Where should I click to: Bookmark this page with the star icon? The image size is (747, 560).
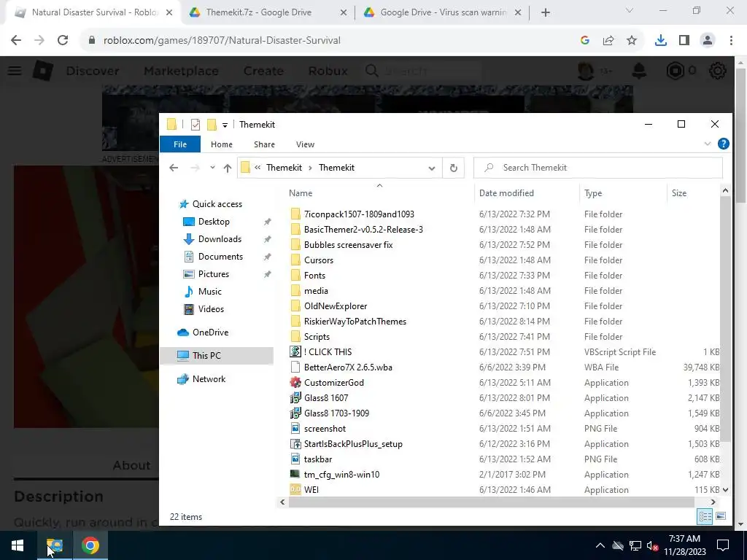632,41
